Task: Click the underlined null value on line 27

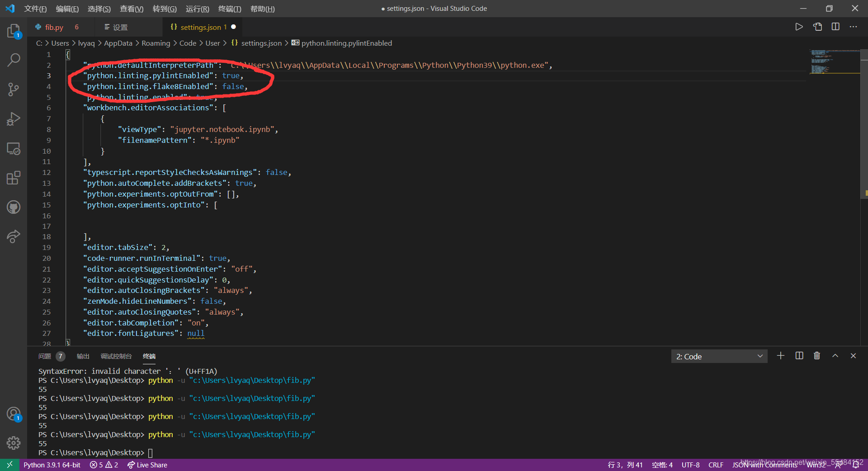Action: point(196,333)
